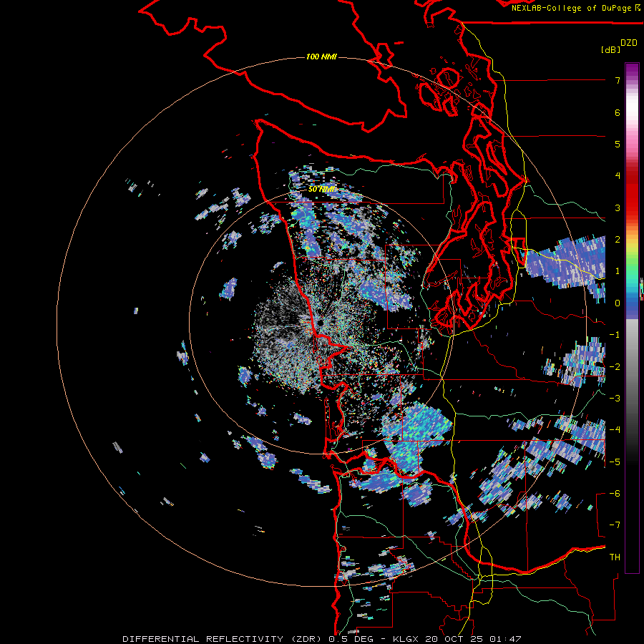
Task: Click the -3 value on the scale
Action: click(615, 399)
